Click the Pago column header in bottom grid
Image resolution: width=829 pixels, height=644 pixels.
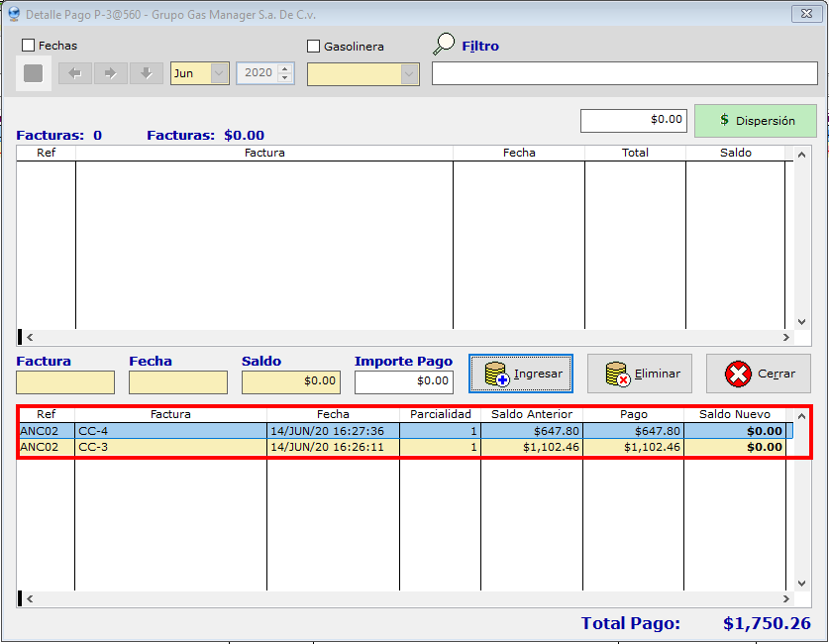633,414
